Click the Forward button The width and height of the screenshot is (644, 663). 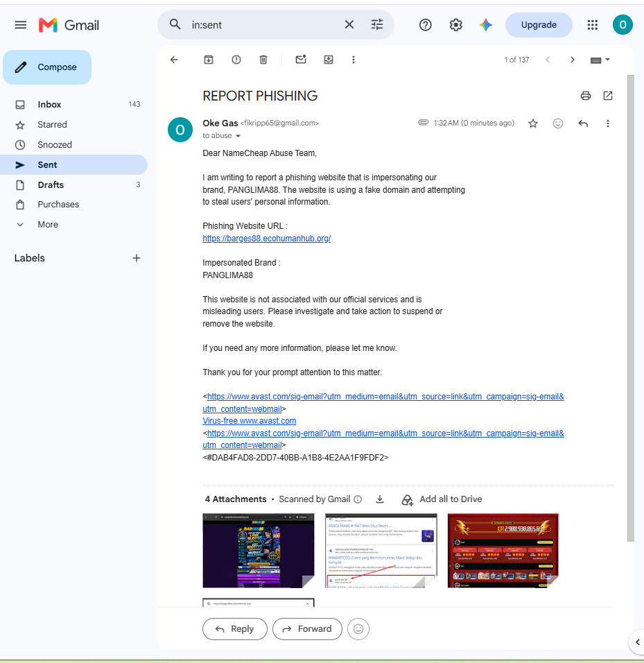coord(307,629)
